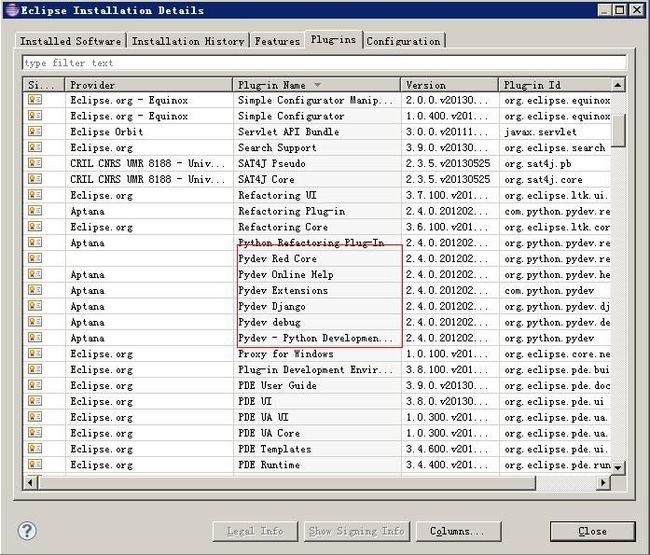Select the Pydev Django plug-in name
This screenshot has width=650, height=555.
[x=272, y=306]
